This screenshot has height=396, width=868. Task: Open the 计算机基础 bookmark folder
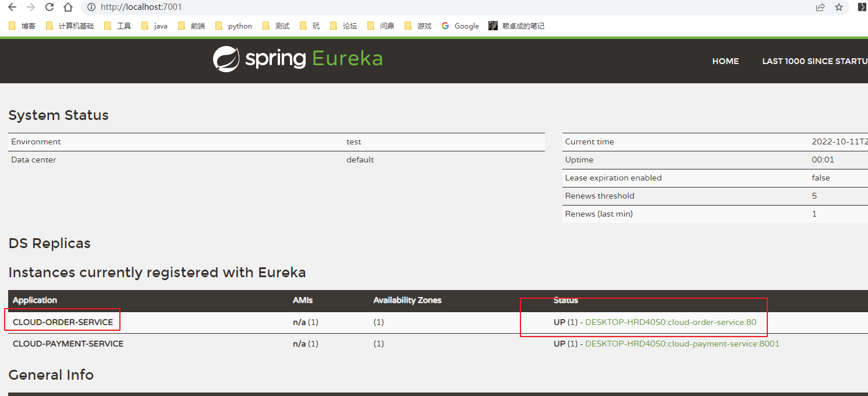(x=69, y=26)
